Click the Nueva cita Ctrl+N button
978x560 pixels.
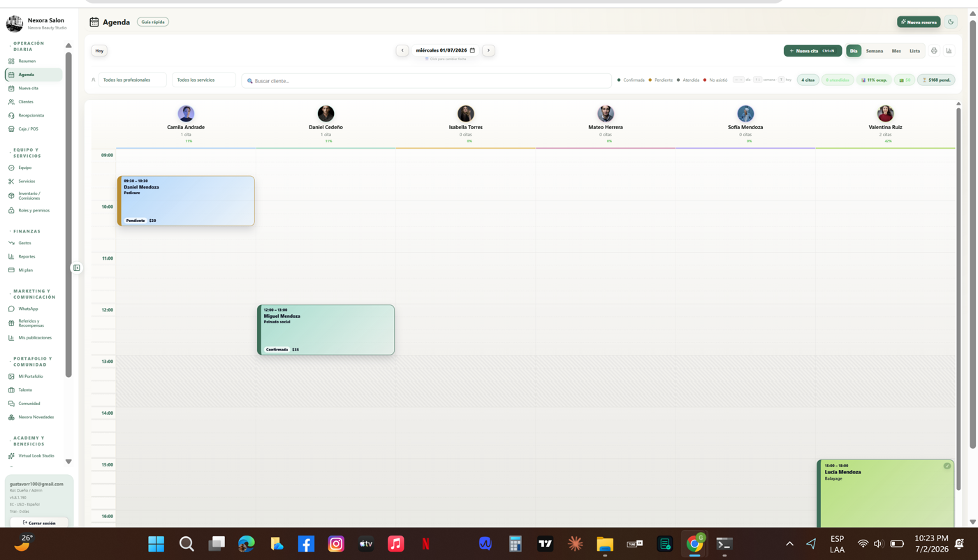pos(812,51)
